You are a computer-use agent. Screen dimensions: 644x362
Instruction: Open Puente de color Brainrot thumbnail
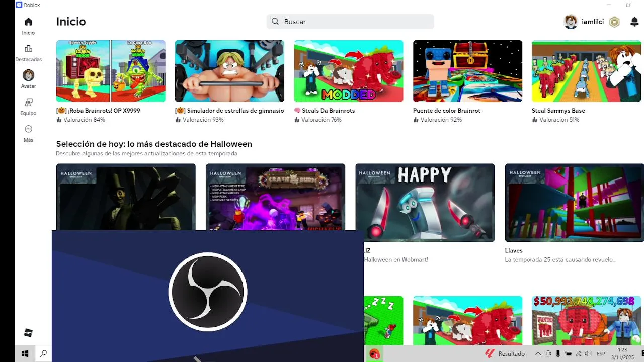pos(467,71)
